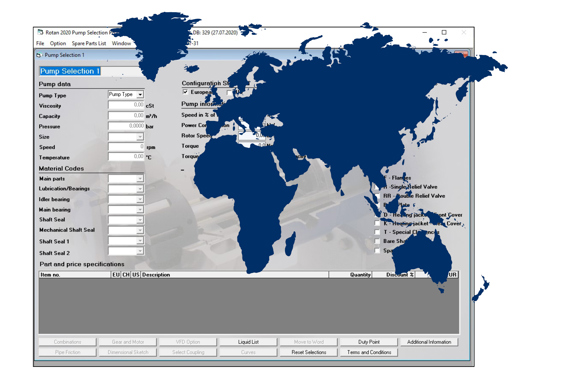Maximize the Rotan Pump Selection window
The width and height of the screenshot is (570, 371).
click(x=444, y=32)
